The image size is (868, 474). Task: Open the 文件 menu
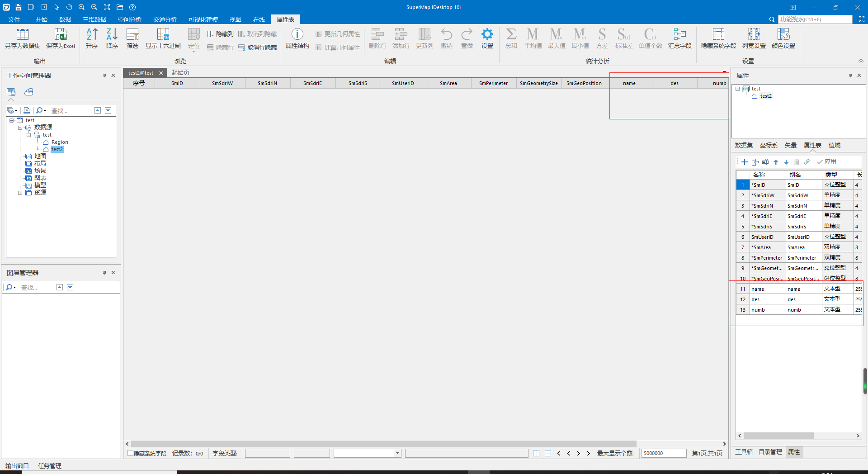tap(14, 19)
